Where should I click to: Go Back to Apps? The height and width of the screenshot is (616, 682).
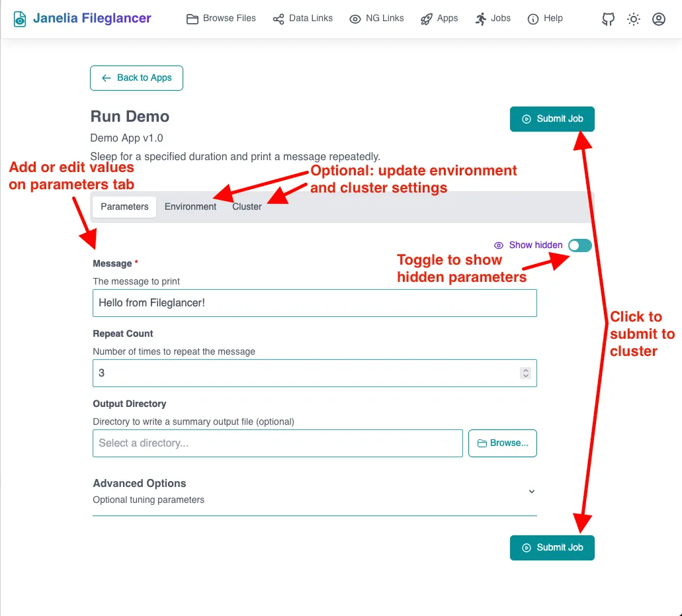point(136,78)
